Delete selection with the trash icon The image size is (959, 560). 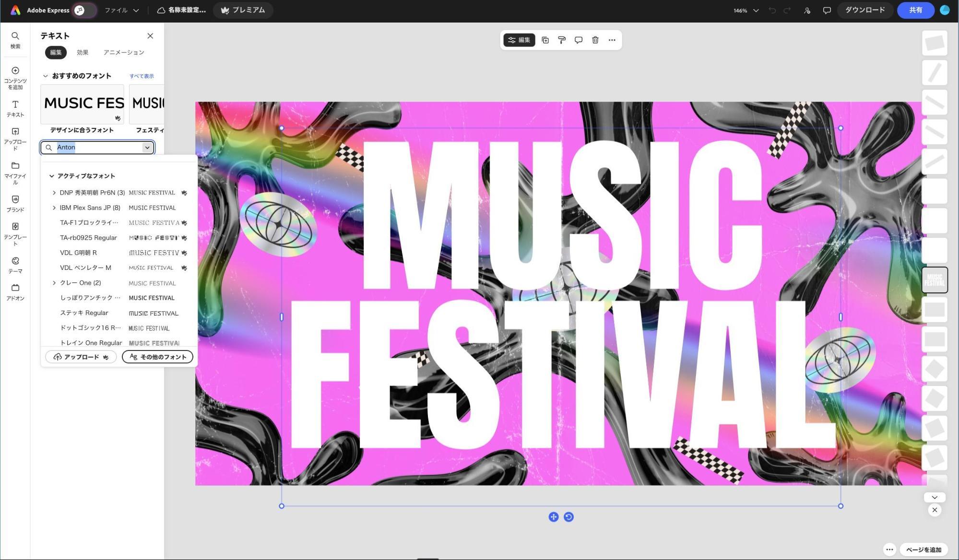595,40
